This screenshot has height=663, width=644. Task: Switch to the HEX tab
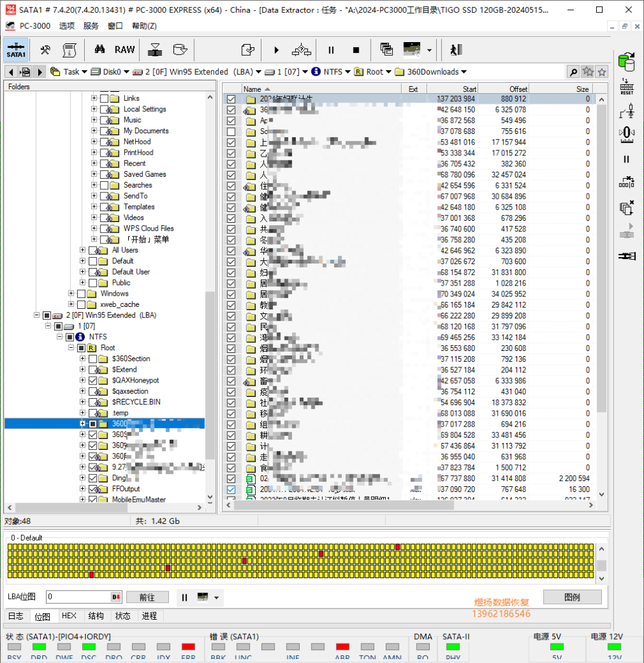point(69,616)
